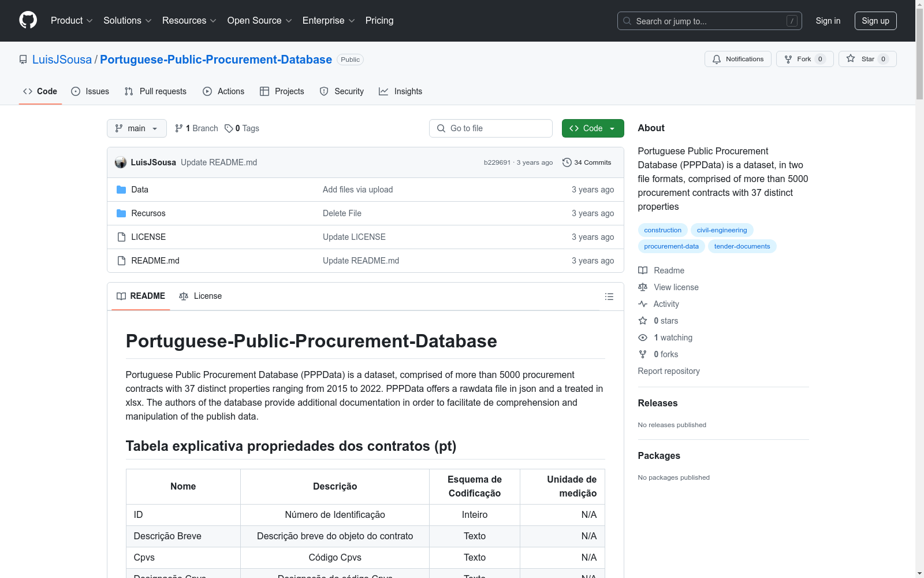Screen dimensions: 924x578
Task: Click the Recursos folder icon
Action: (x=121, y=213)
